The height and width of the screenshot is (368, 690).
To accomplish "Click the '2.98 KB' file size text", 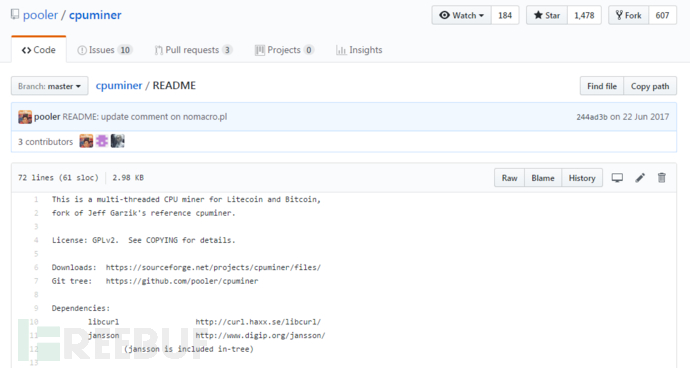I will click(128, 178).
